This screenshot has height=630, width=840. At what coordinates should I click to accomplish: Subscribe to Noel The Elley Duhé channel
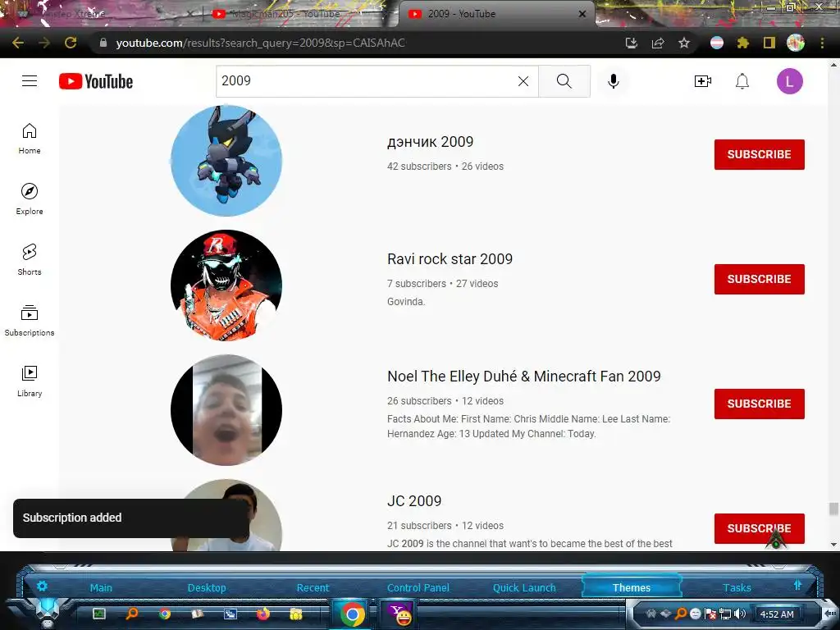pyautogui.click(x=759, y=404)
